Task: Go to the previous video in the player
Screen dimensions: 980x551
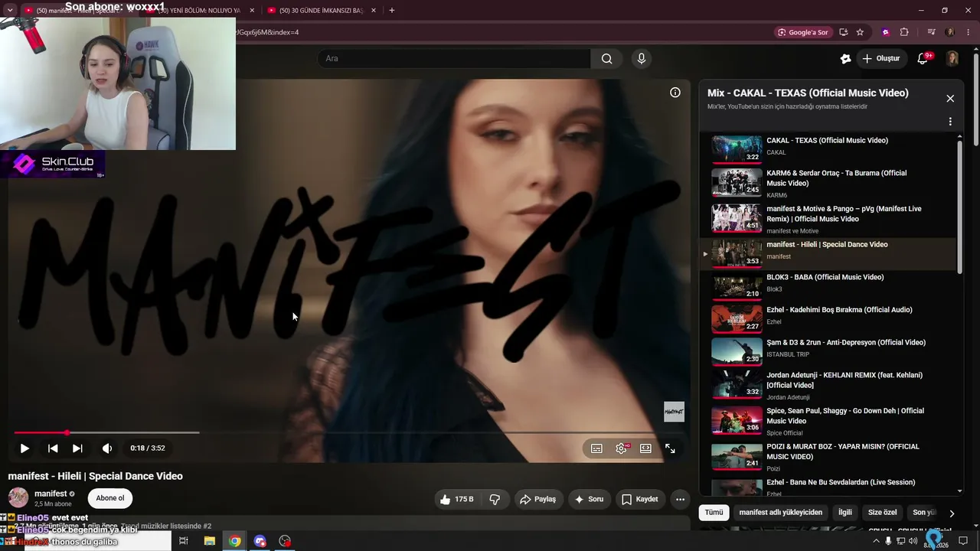Action: pos(53,448)
